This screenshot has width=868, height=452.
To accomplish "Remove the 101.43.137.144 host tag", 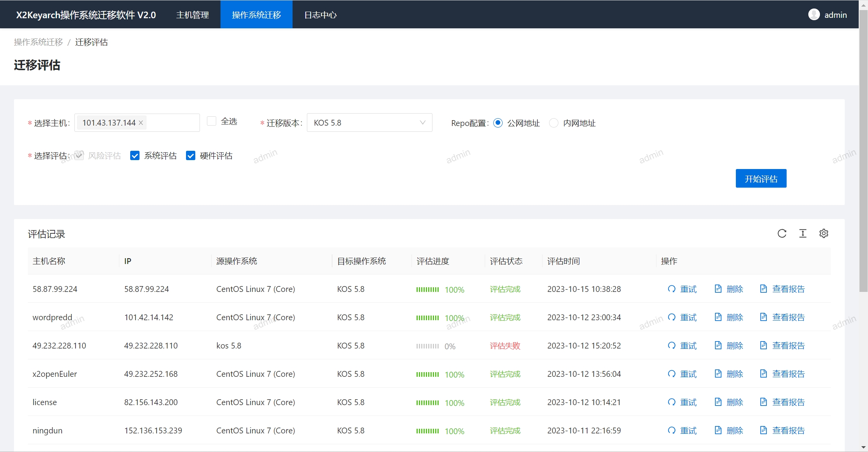I will tap(141, 123).
